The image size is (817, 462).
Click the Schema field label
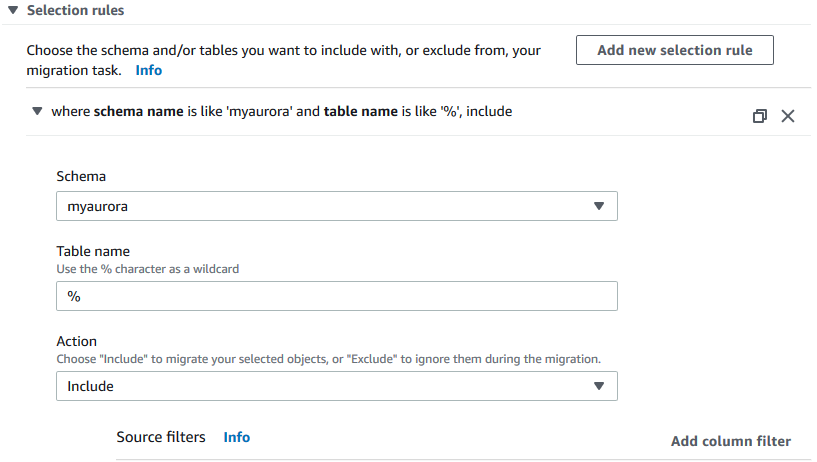(x=81, y=176)
